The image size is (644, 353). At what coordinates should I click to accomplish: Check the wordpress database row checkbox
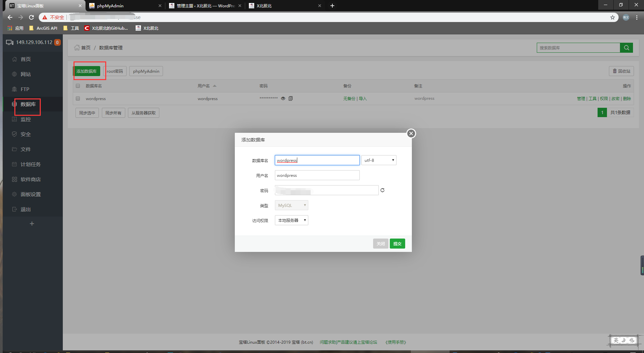pyautogui.click(x=78, y=98)
